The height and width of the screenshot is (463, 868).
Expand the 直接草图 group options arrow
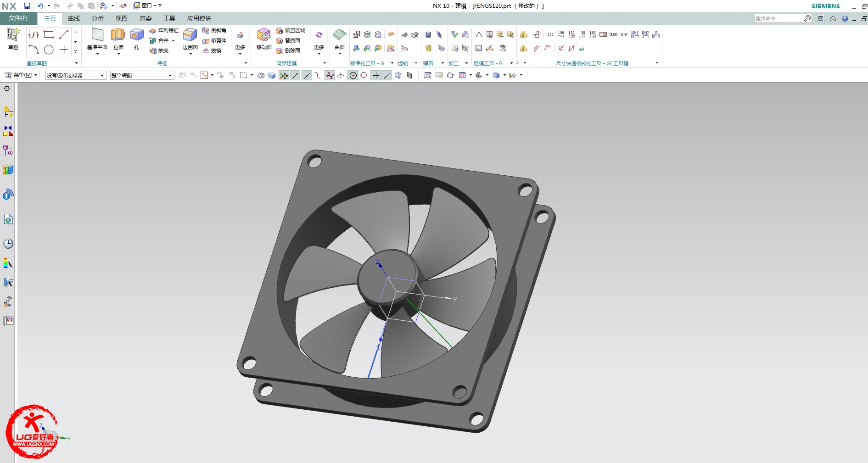pyautogui.click(x=76, y=63)
